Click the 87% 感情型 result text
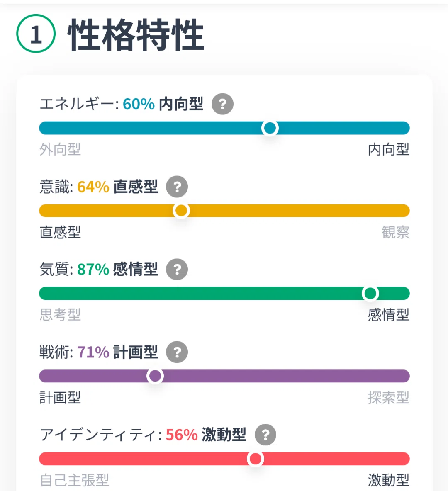This screenshot has width=448, height=491. click(x=117, y=269)
